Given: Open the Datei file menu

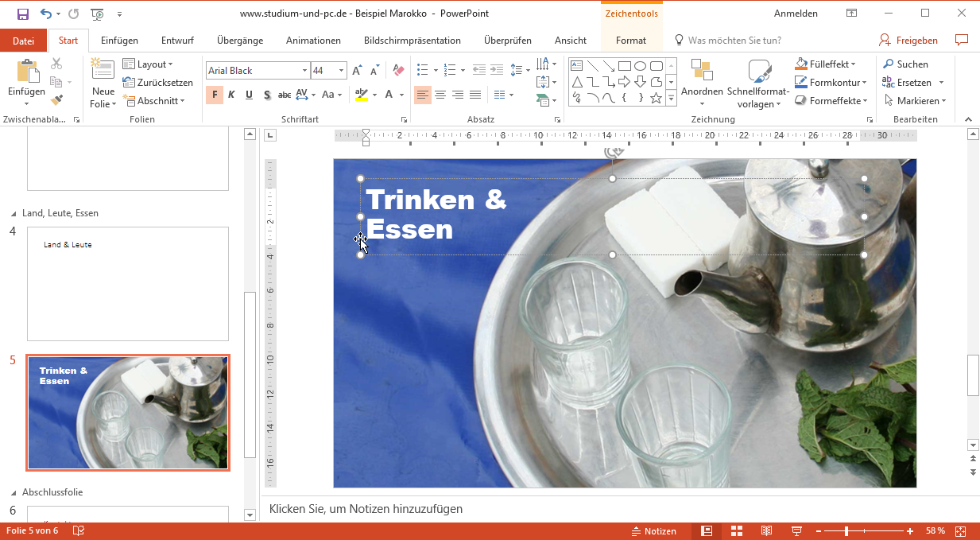Looking at the screenshot, I should pyautogui.click(x=23, y=41).
